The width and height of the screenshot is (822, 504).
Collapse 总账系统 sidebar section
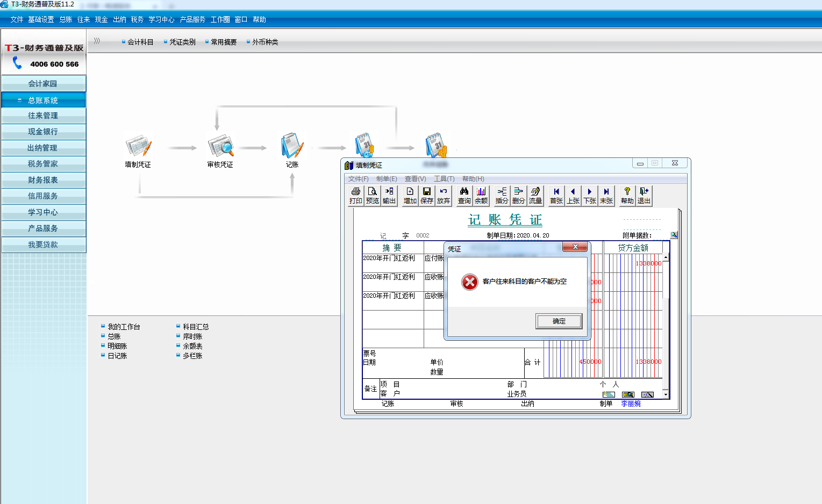click(x=43, y=100)
